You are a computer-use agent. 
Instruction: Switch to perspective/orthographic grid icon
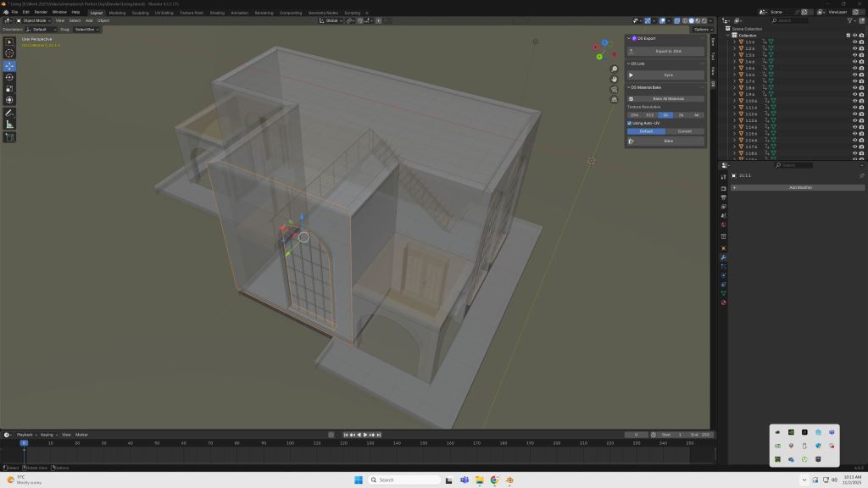point(615,99)
